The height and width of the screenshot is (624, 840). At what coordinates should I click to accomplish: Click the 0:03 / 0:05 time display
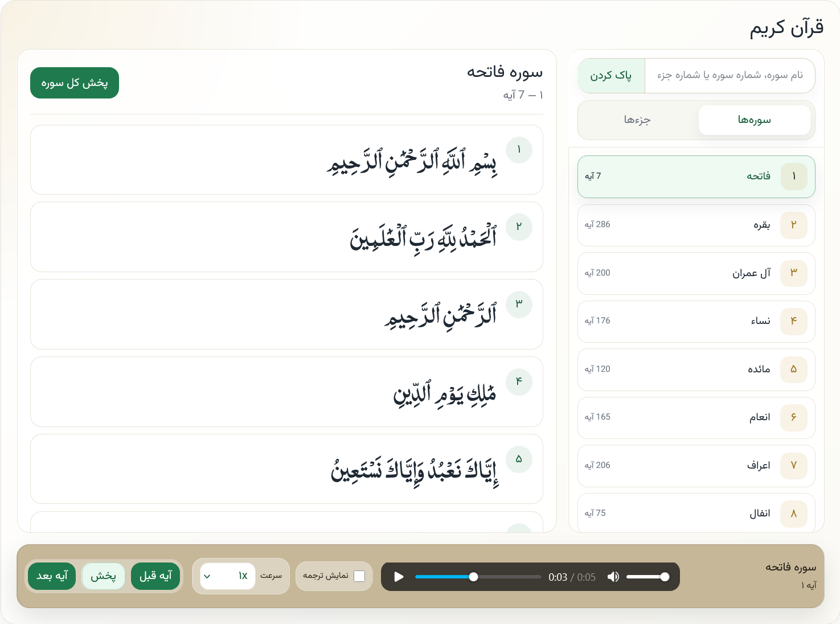pyautogui.click(x=572, y=577)
